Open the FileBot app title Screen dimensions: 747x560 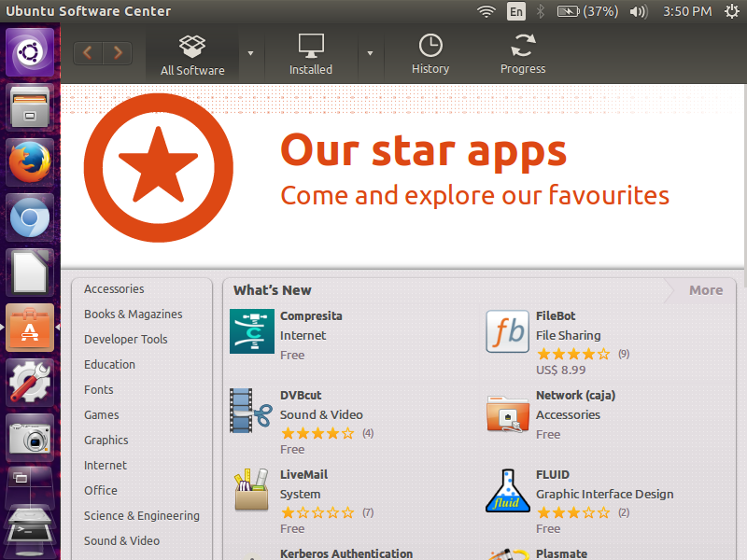point(556,316)
